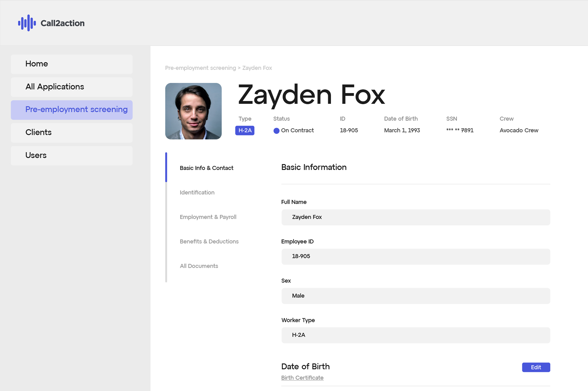Open the Clients section
Image resolution: width=588 pixels, height=391 pixels.
(x=72, y=132)
